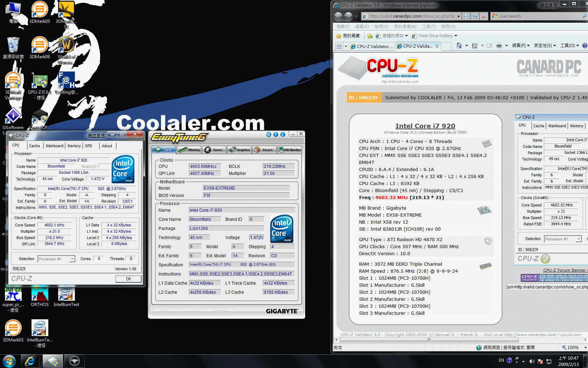Click Internet Explorer back arrow button

(338, 16)
